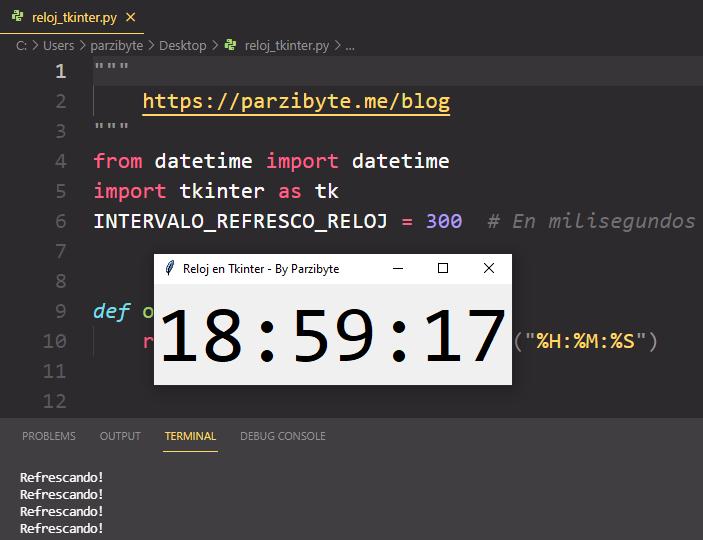The width and height of the screenshot is (703, 540).
Task: Open the parzibyte breadcrumb segment
Action: coord(117,46)
